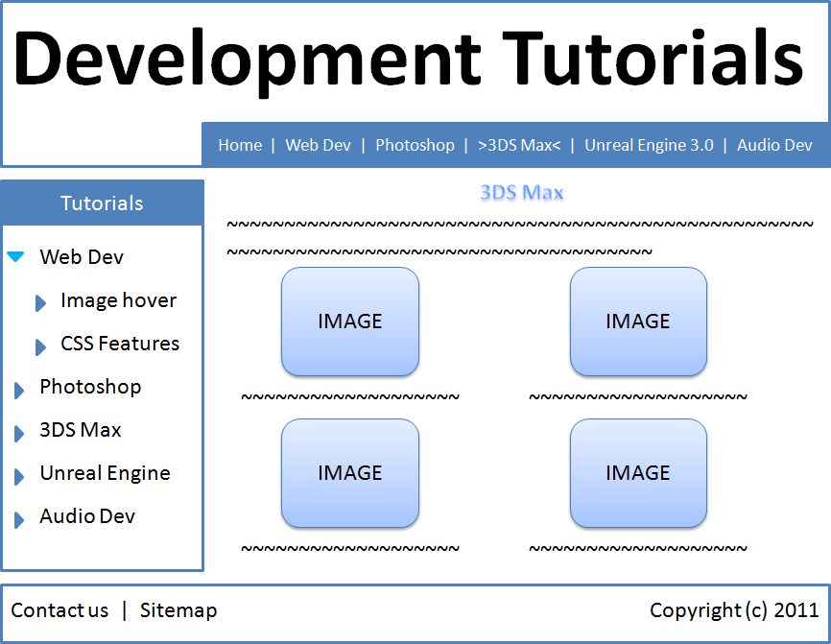
Task: Click the arrow icon beside CSS Features
Action: pyautogui.click(x=40, y=346)
